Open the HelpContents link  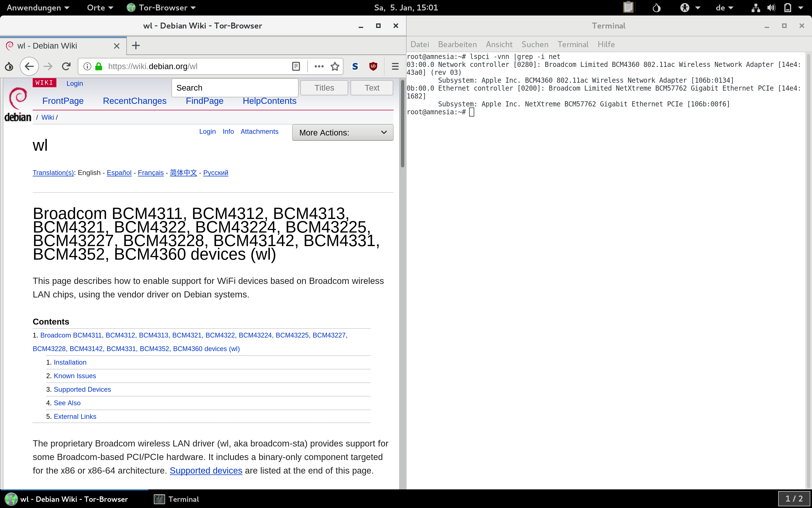270,101
